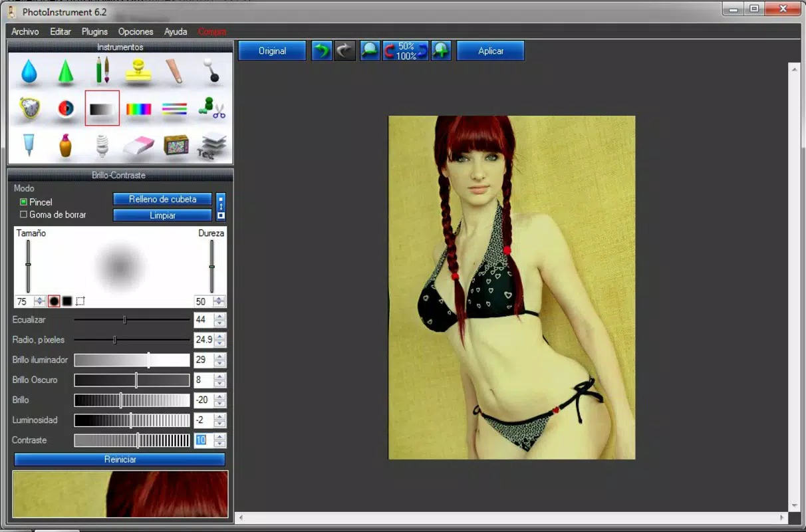The image size is (806, 532).
Task: Step the Dureza value 50 spinner
Action: pos(219,301)
